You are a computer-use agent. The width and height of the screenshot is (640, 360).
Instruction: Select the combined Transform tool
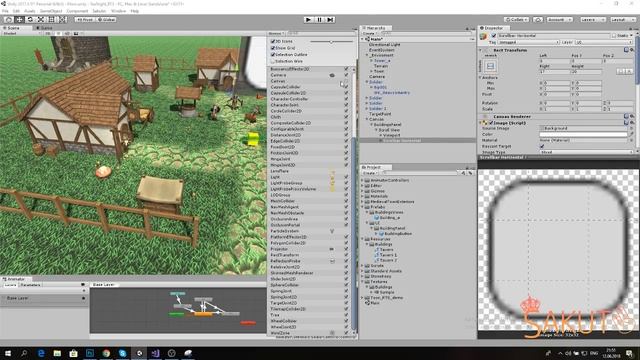click(62, 19)
